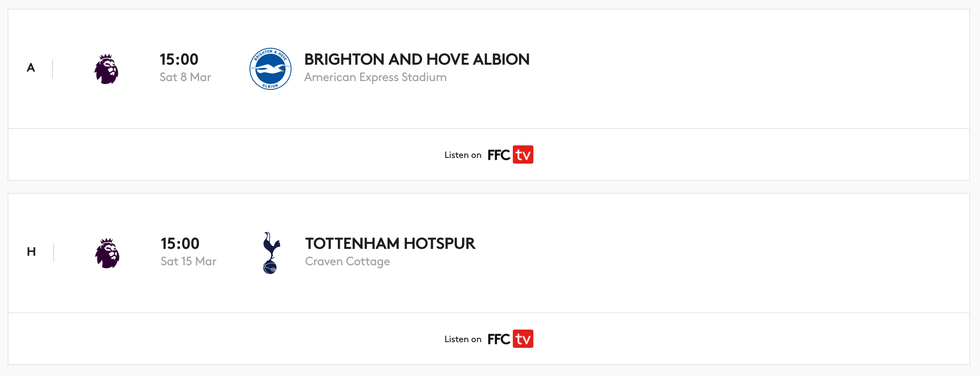Screen dimensions: 980x376
Task: Select the Sat 8 Mar date label
Action: 185,77
